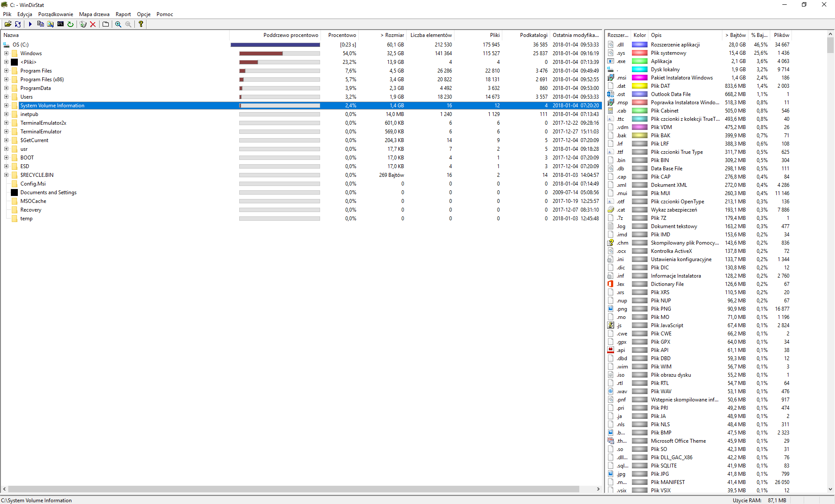Screen dimensions: 835x504
Task: Click the drive icon next to OS (C:)
Action: (x=6, y=45)
